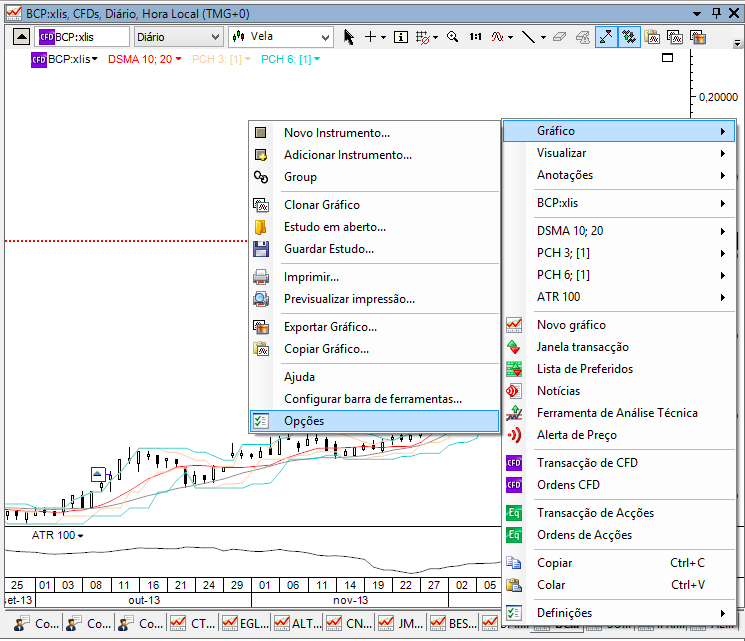Viewport: 745px width, 641px height.
Task: Reset zoom with the 1:1 icon
Action: tap(475, 37)
